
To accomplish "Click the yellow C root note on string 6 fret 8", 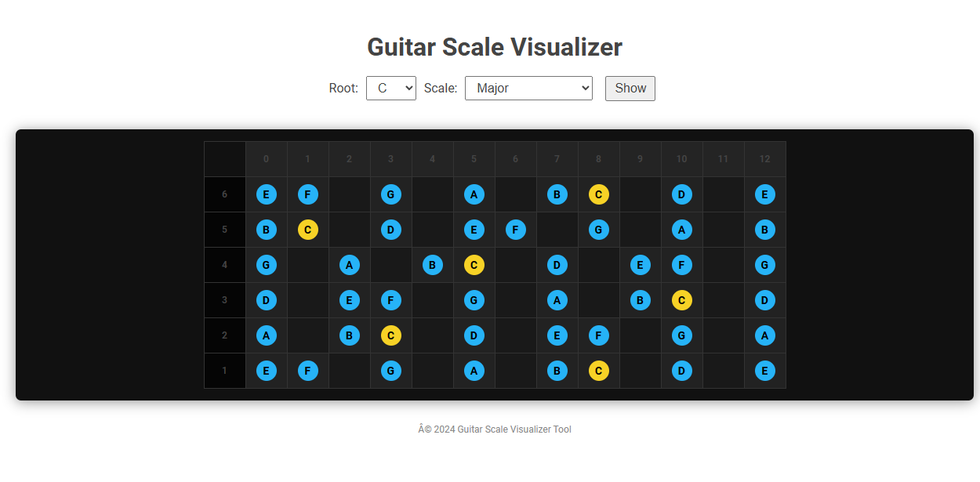I will click(598, 194).
